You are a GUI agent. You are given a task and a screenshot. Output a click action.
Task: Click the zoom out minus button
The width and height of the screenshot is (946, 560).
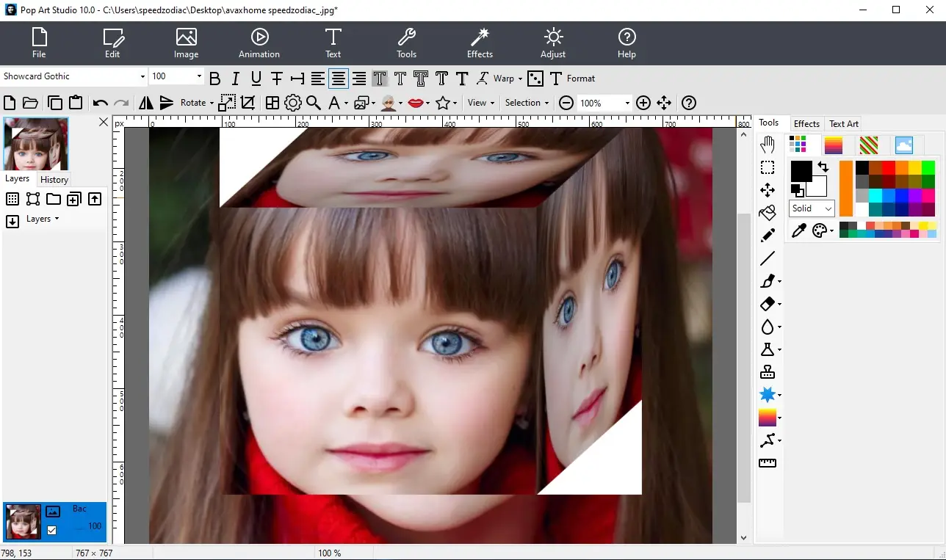coord(566,103)
